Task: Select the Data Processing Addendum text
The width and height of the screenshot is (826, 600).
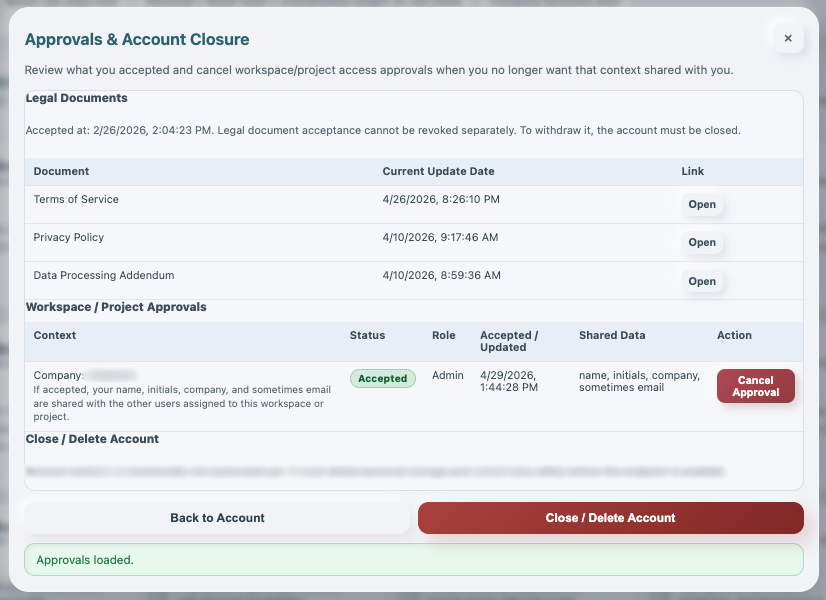Action: (104, 275)
